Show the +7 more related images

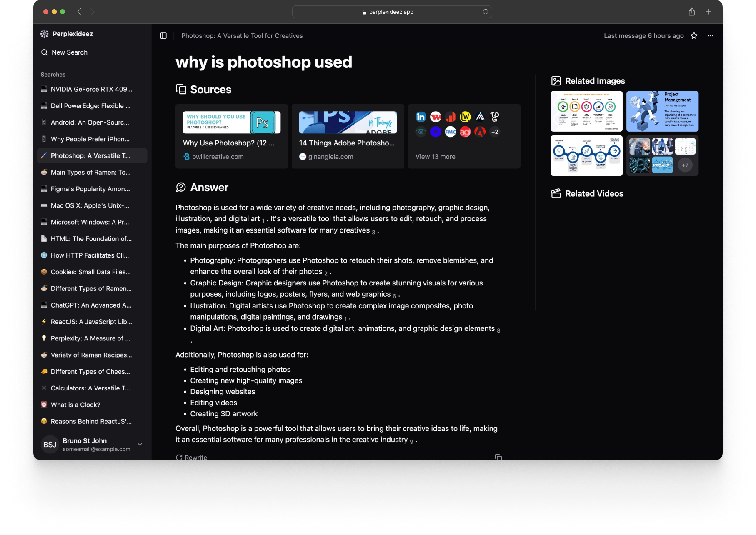click(x=685, y=165)
